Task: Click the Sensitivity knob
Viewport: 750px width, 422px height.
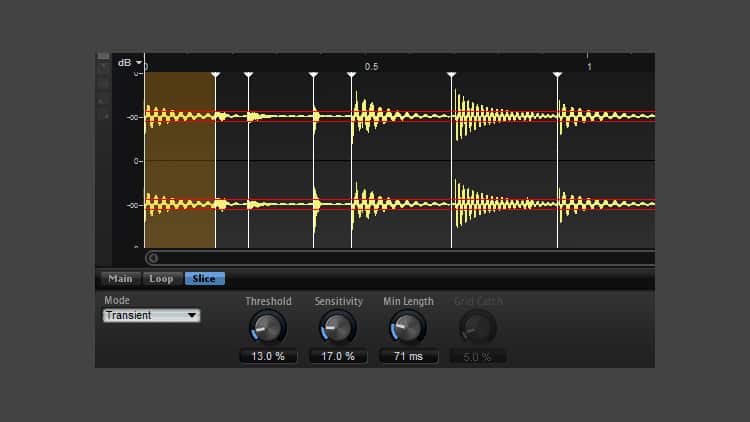Action: (x=338, y=328)
